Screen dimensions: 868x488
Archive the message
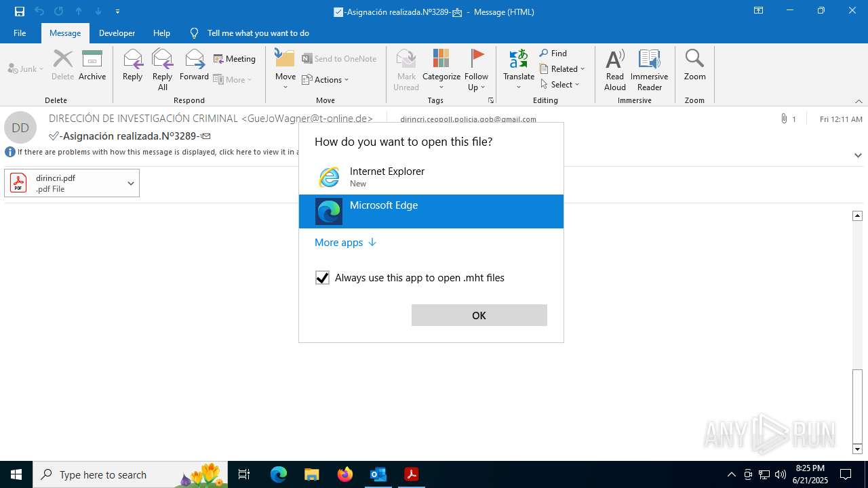[x=92, y=65]
